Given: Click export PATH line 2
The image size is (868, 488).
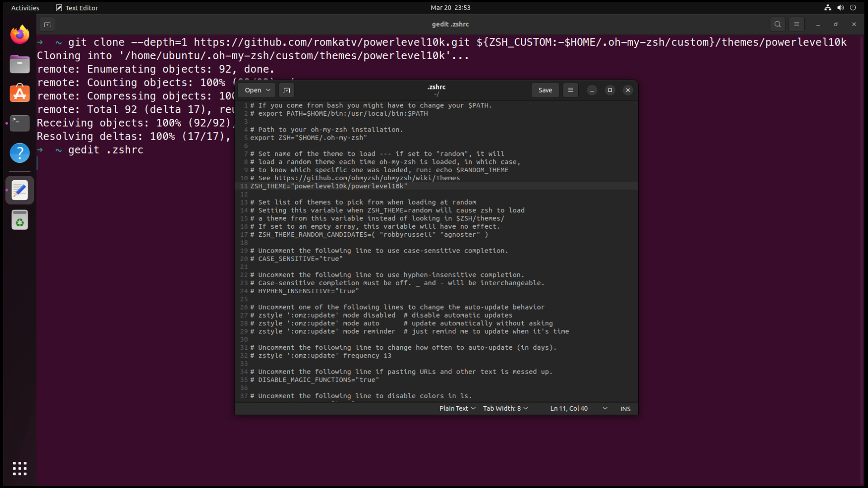Looking at the screenshot, I should tap(339, 113).
